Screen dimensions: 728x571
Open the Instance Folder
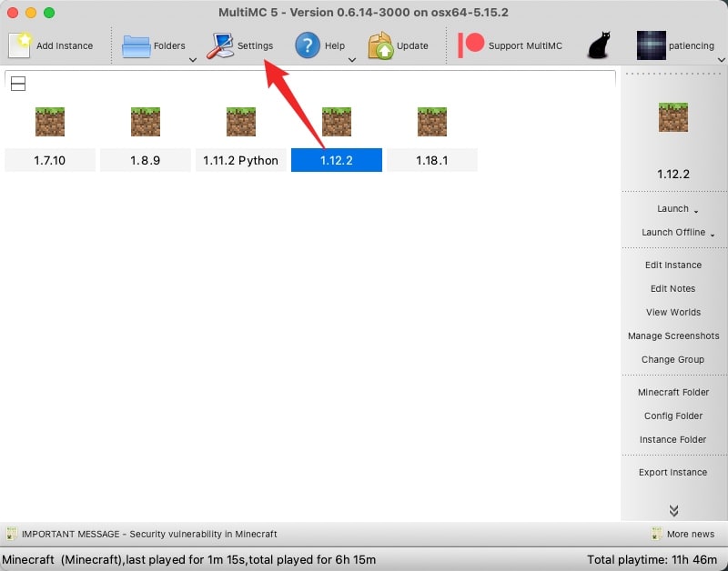coord(672,440)
